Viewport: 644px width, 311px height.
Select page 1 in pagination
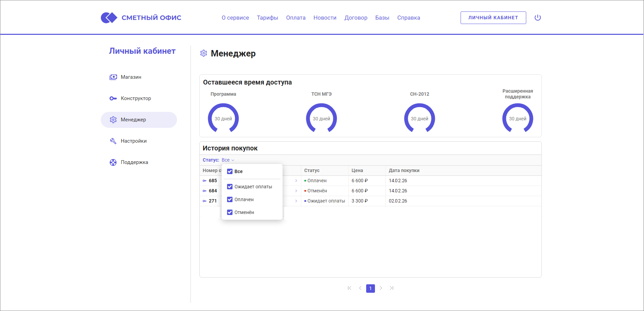[371, 288]
